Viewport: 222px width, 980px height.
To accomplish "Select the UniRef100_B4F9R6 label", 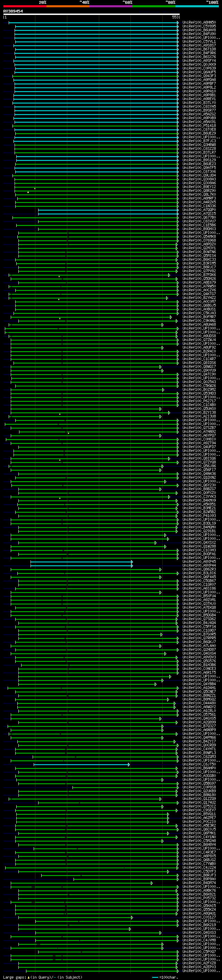I will pyautogui.click(x=199, y=53).
